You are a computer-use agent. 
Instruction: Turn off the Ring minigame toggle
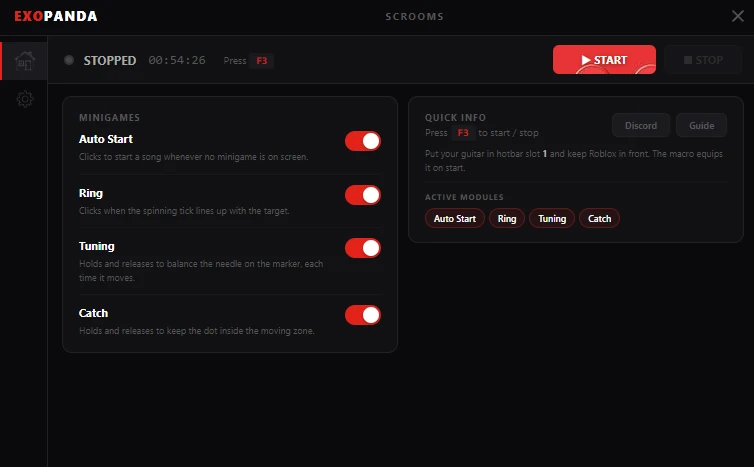click(x=363, y=195)
